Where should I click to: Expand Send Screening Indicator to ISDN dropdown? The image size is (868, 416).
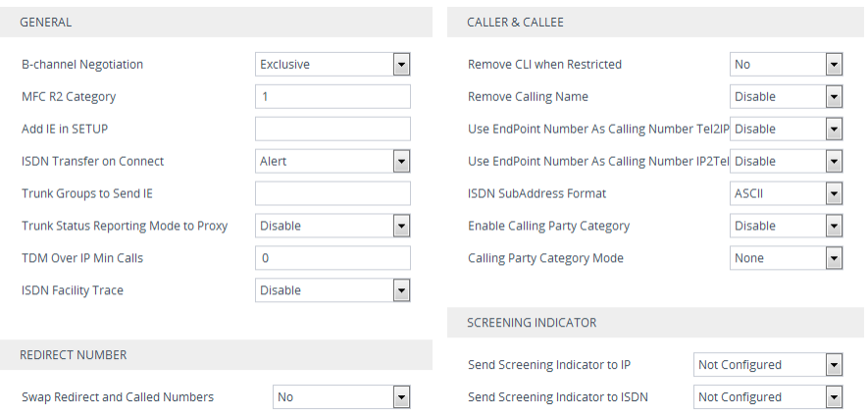pyautogui.click(x=768, y=397)
